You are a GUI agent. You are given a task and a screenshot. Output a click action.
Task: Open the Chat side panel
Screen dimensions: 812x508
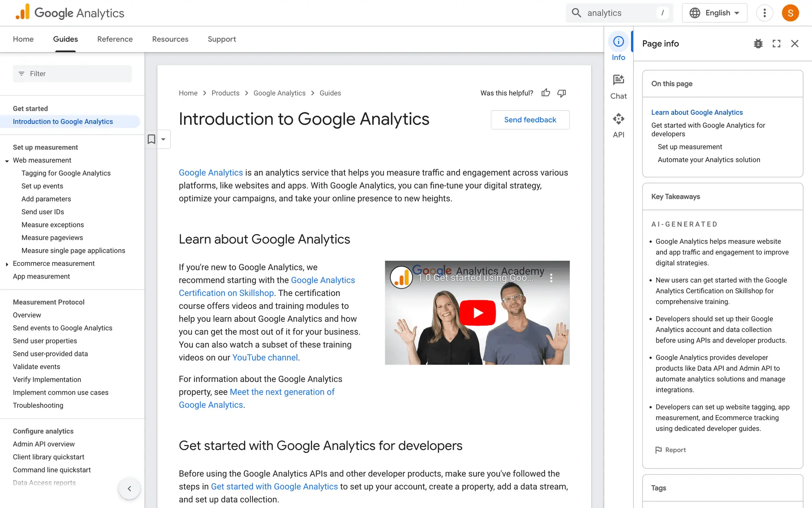pos(618,87)
